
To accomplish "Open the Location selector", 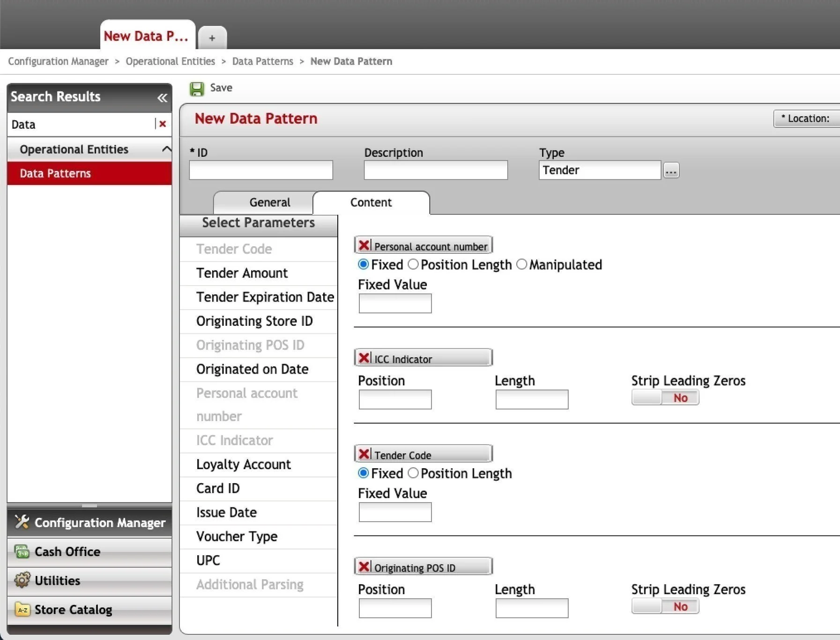I will (x=807, y=118).
